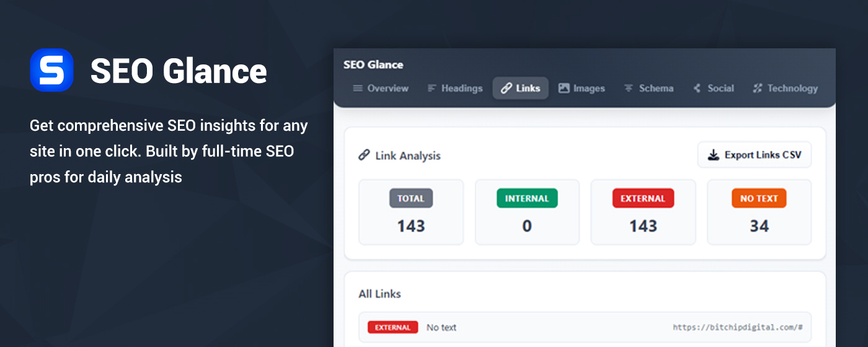The height and width of the screenshot is (347, 868).
Task: Click the SEO Glance panel title
Action: click(373, 64)
